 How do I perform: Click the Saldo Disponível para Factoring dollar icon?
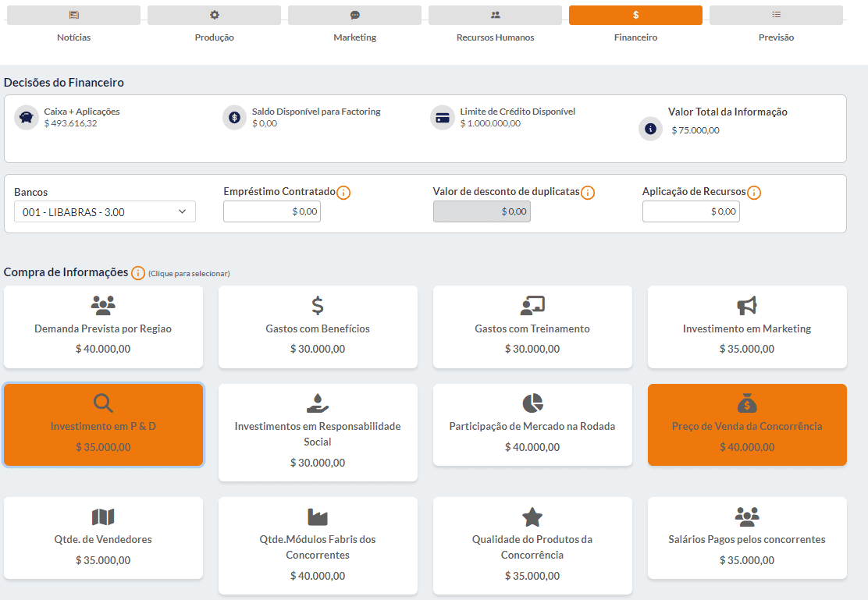click(234, 118)
